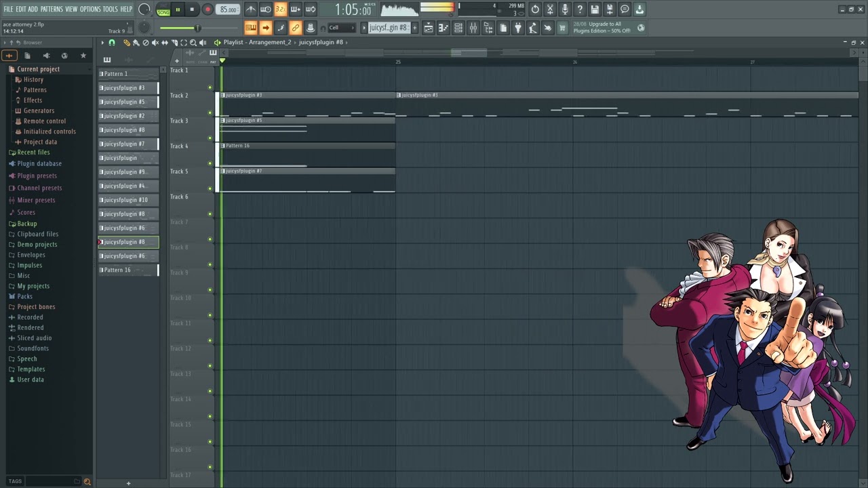The image size is (868, 488).
Task: Select the Mute tool in Playlist toolbar
Action: (155, 43)
